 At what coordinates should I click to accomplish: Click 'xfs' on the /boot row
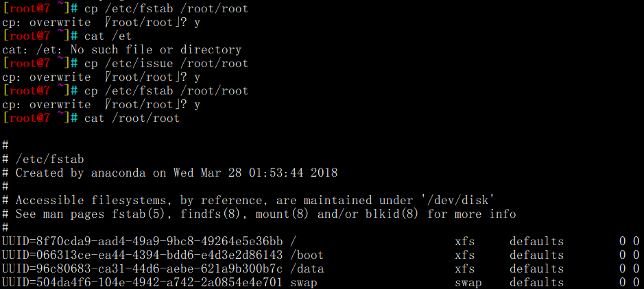(464, 255)
